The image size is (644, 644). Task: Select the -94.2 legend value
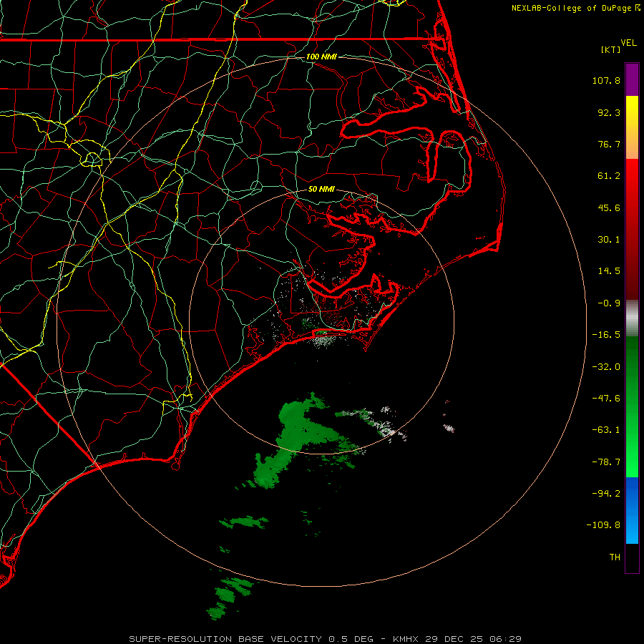pos(606,494)
